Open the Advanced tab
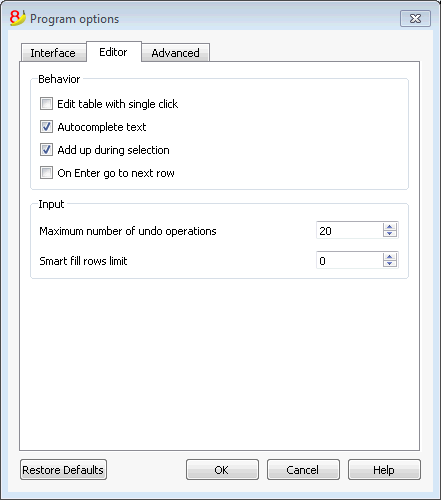This screenshot has width=441, height=500. point(176,53)
